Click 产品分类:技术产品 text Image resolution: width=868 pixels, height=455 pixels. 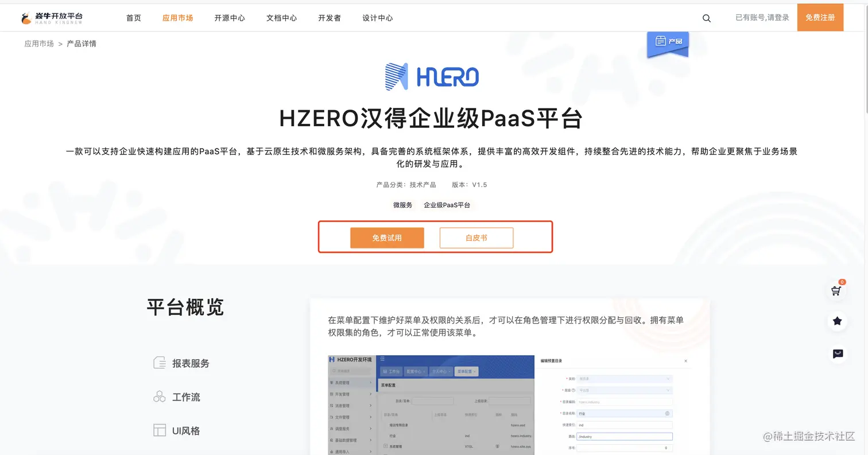406,185
